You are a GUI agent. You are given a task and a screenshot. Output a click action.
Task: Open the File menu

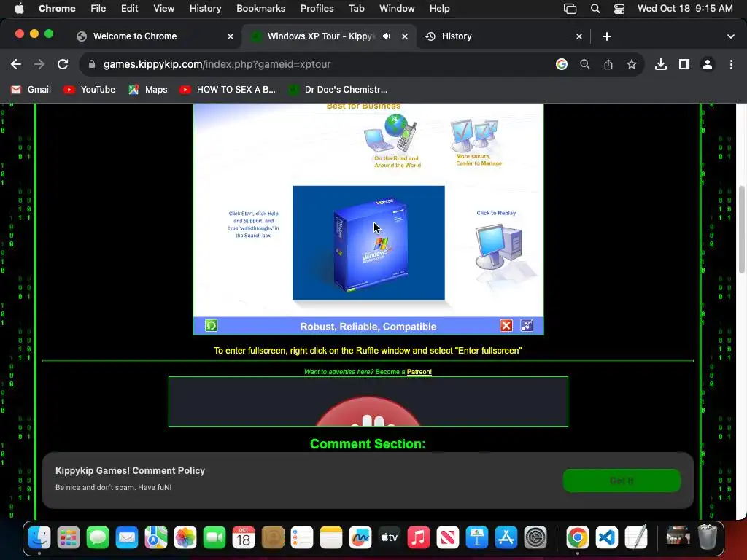[x=98, y=9]
